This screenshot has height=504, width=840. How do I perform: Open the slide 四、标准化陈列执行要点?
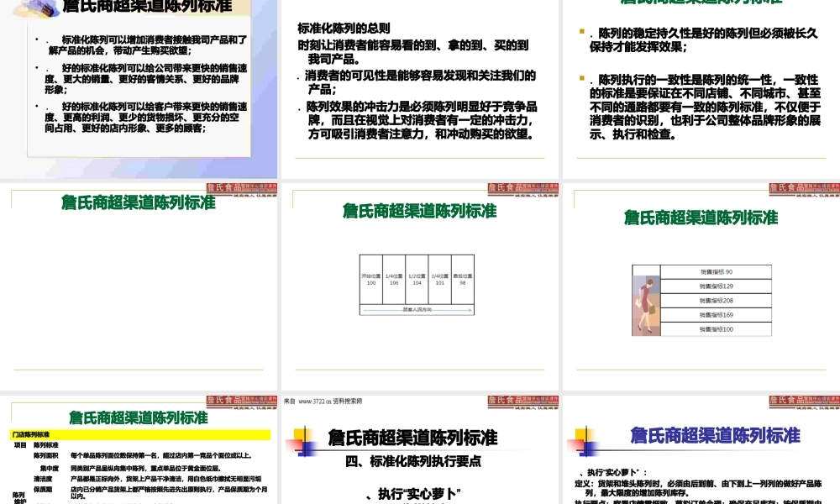pyautogui.click(x=419, y=450)
